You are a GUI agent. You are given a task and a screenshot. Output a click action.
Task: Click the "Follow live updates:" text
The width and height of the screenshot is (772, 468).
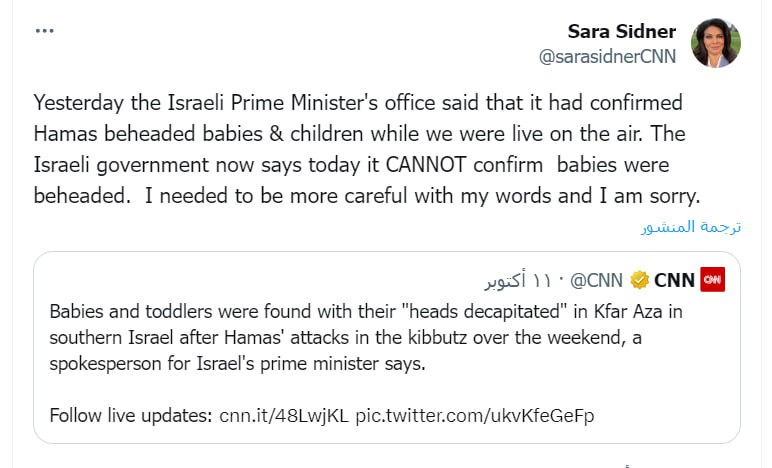[132, 415]
